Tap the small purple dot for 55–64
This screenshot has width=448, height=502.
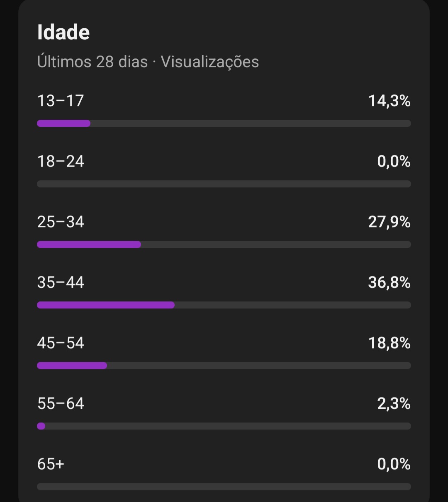coord(41,426)
